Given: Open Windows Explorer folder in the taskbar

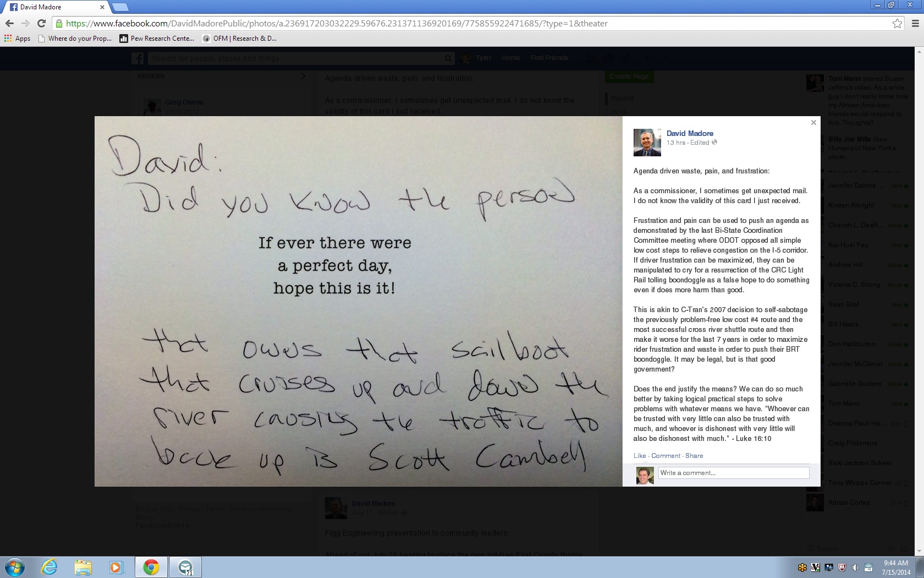Looking at the screenshot, I should (83, 567).
